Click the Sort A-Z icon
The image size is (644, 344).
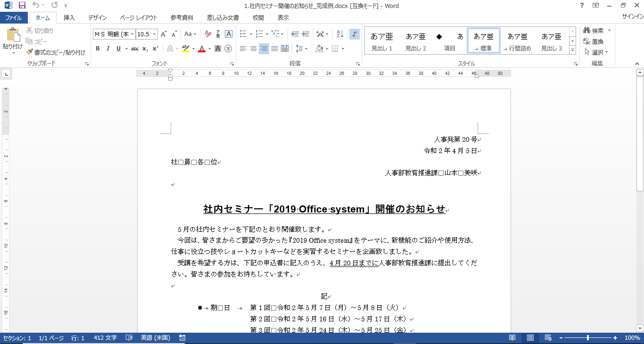coord(340,34)
